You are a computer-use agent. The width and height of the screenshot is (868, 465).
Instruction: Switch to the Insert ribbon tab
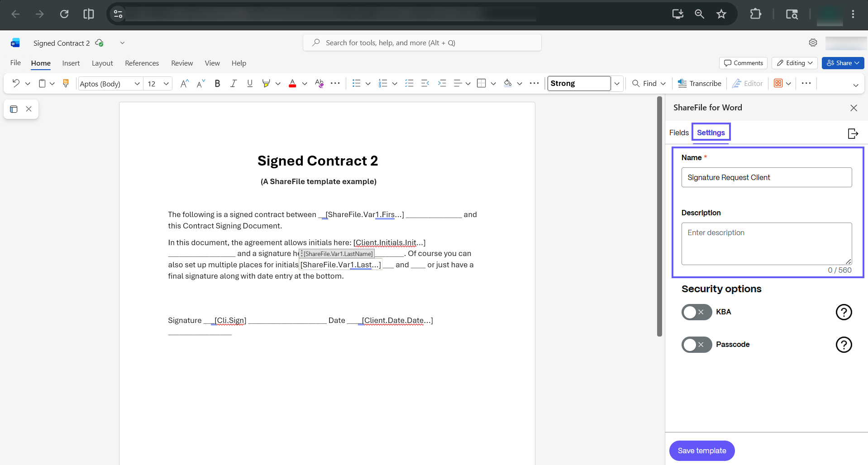tap(71, 63)
